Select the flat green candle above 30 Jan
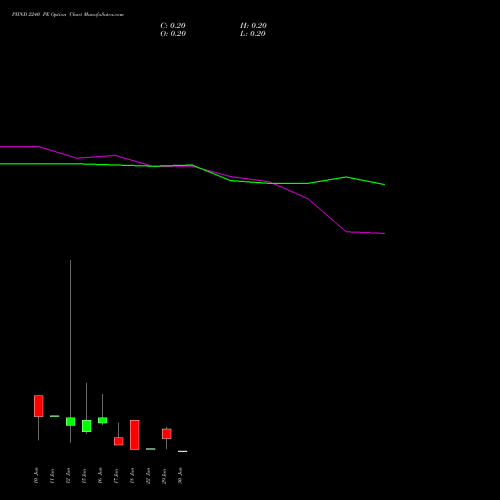This screenshot has height=500, width=500. tap(183, 451)
